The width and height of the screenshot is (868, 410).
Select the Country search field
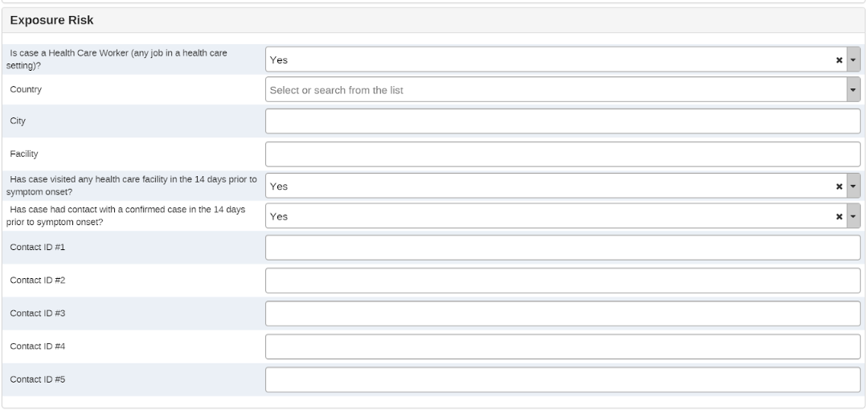pos(556,89)
